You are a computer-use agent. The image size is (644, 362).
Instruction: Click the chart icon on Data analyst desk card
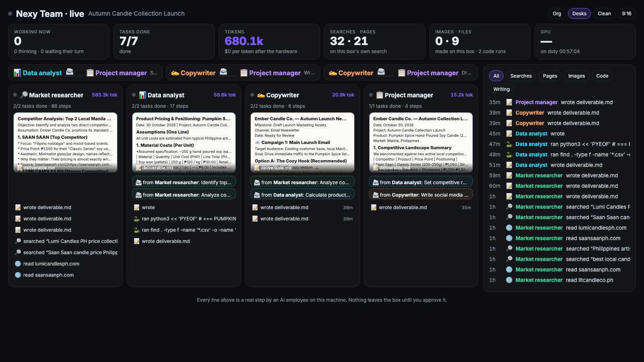tap(142, 95)
